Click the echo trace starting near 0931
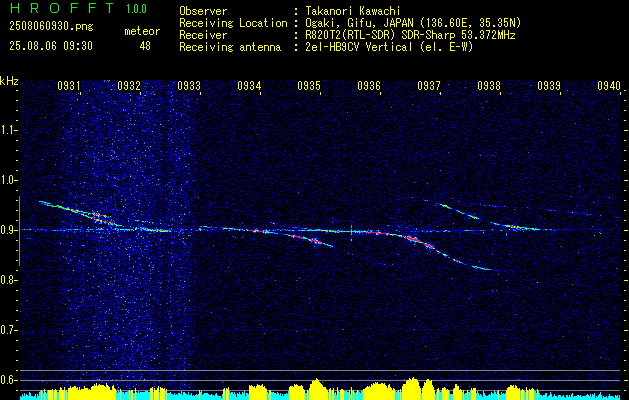This screenshot has width=629, height=400. tap(80, 213)
